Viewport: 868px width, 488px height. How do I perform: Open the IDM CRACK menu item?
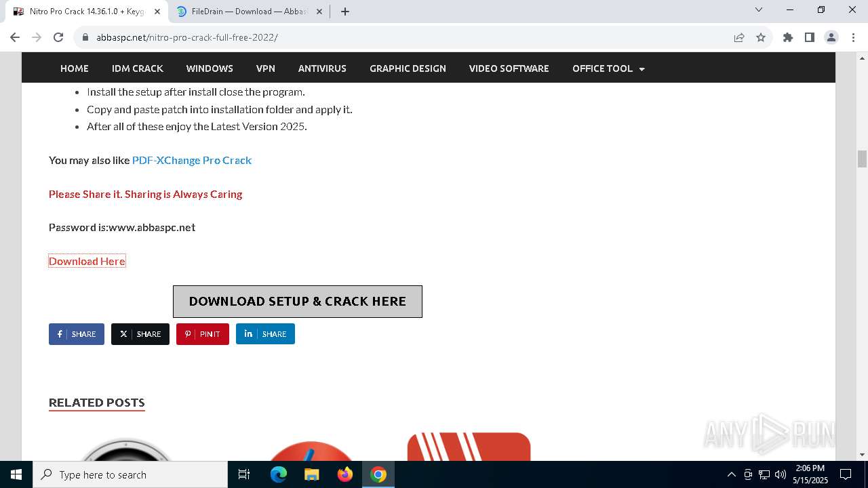point(138,68)
